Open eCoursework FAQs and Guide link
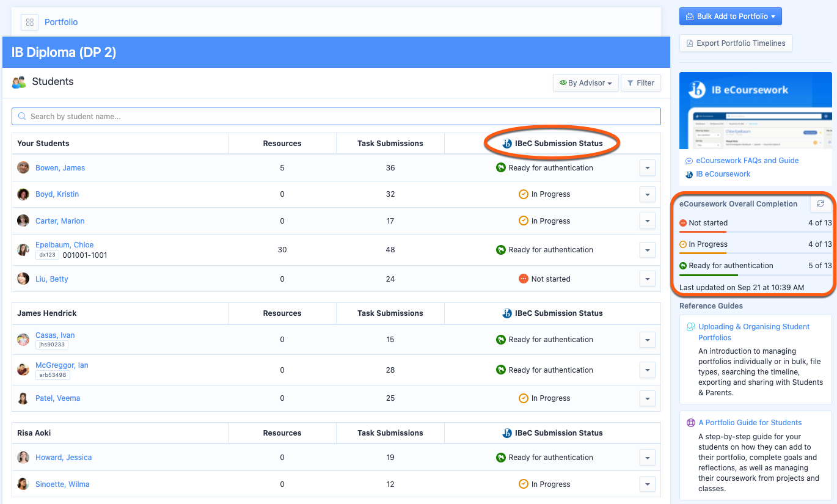 click(747, 161)
